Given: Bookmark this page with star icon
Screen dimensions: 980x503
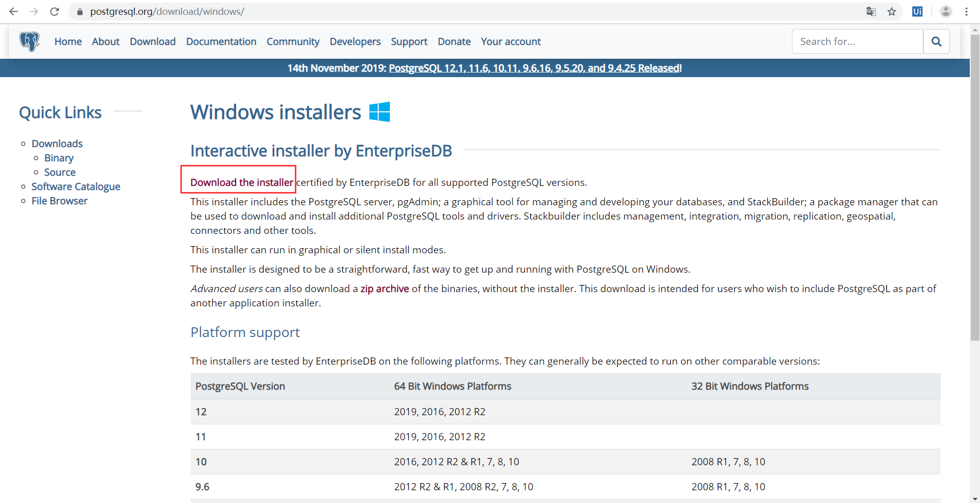Looking at the screenshot, I should (892, 11).
